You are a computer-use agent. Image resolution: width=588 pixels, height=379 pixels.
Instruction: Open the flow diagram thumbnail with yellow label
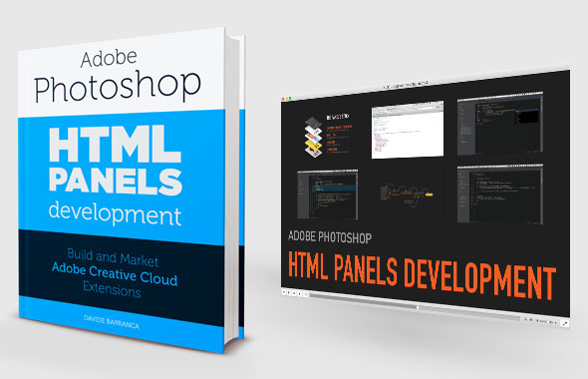[406, 194]
